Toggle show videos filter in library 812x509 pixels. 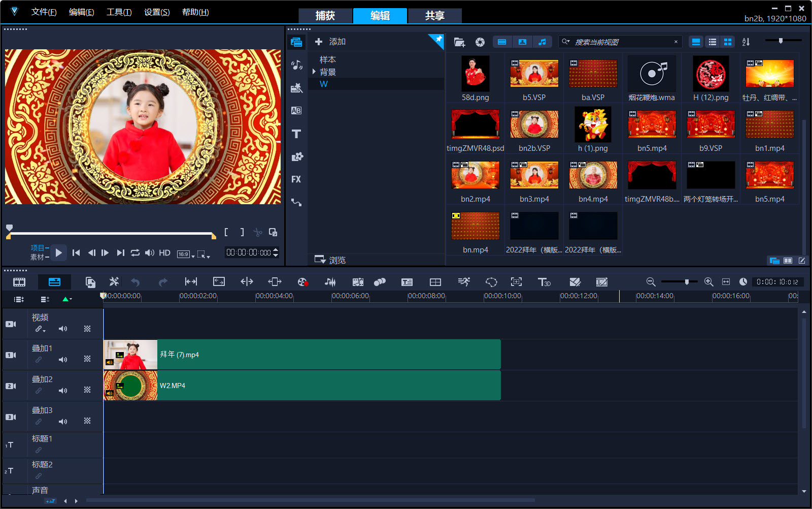click(x=502, y=42)
